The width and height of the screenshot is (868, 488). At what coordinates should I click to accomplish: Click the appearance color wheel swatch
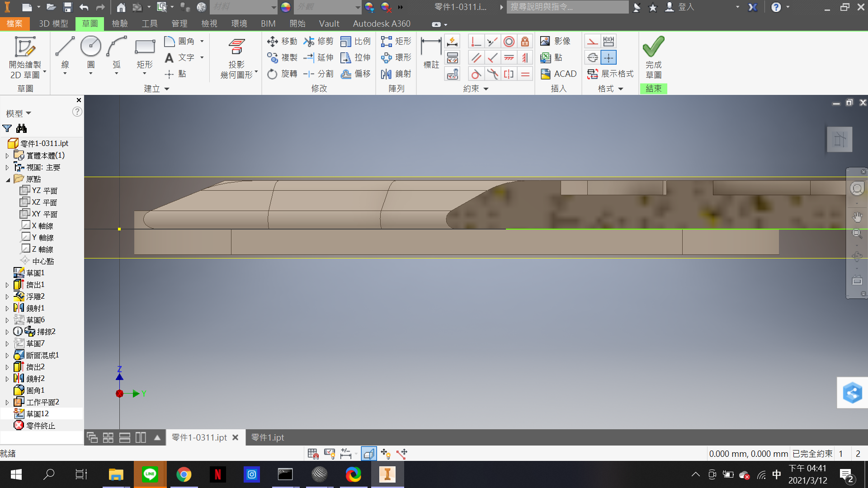pos(285,7)
